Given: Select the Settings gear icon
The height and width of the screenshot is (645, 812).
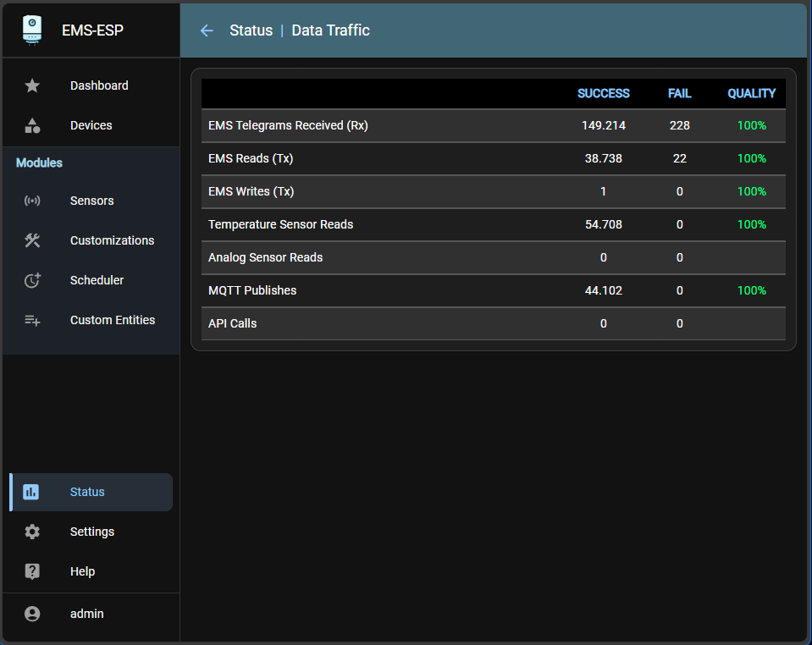Looking at the screenshot, I should pyautogui.click(x=31, y=532).
